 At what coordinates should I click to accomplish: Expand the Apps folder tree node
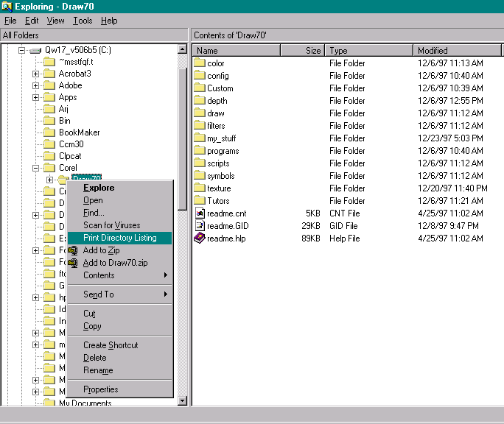coord(35,97)
